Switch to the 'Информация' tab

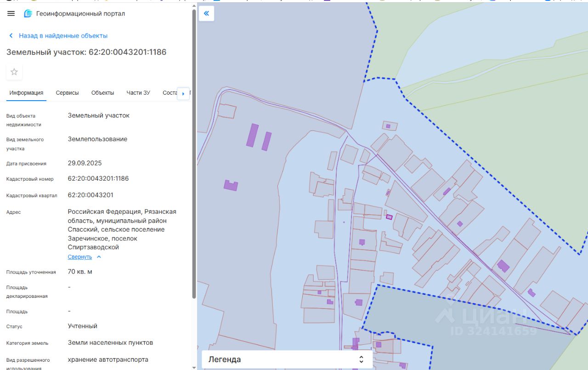point(26,92)
